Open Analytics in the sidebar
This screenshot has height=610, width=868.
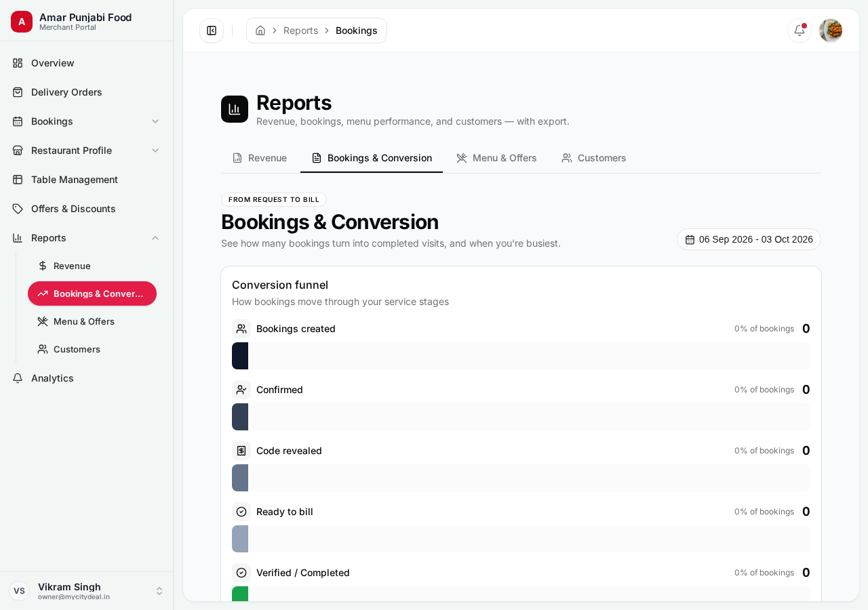[x=87, y=378]
